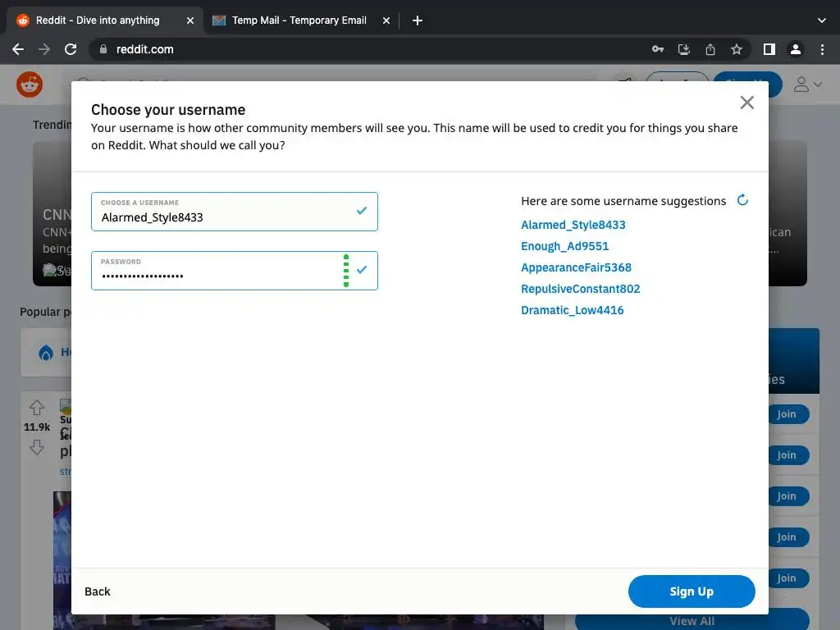Click the Hot flame sort icon
840x630 pixels.
click(x=46, y=353)
